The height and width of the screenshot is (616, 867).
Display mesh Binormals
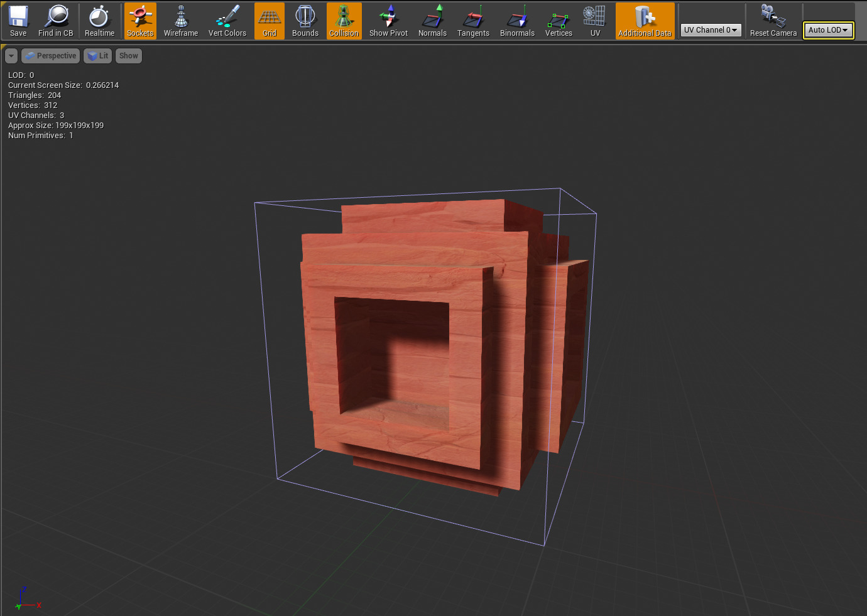(517, 21)
